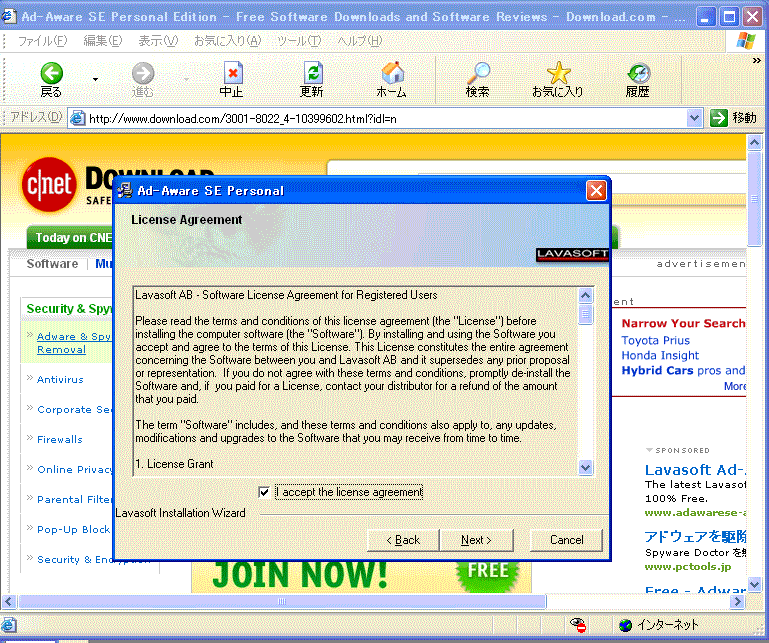Click the Stop (中止) toolbar icon
This screenshot has width=769, height=643.
[x=232, y=79]
